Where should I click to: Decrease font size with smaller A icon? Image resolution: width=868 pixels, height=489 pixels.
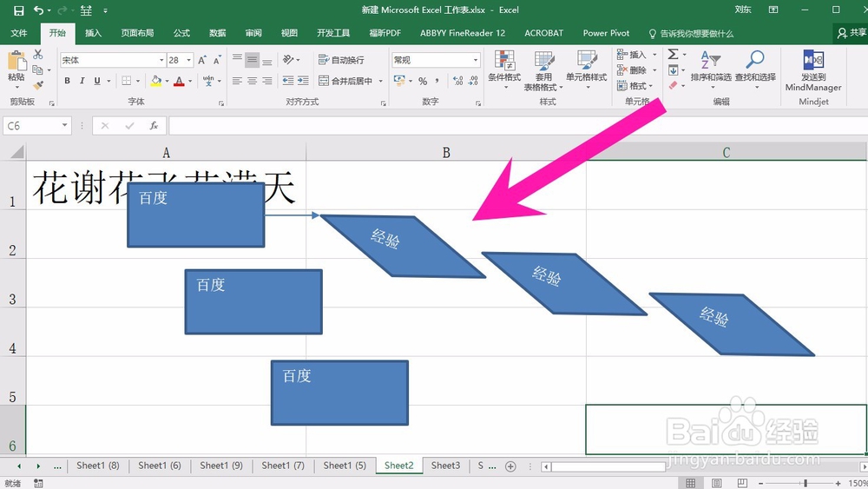point(217,60)
